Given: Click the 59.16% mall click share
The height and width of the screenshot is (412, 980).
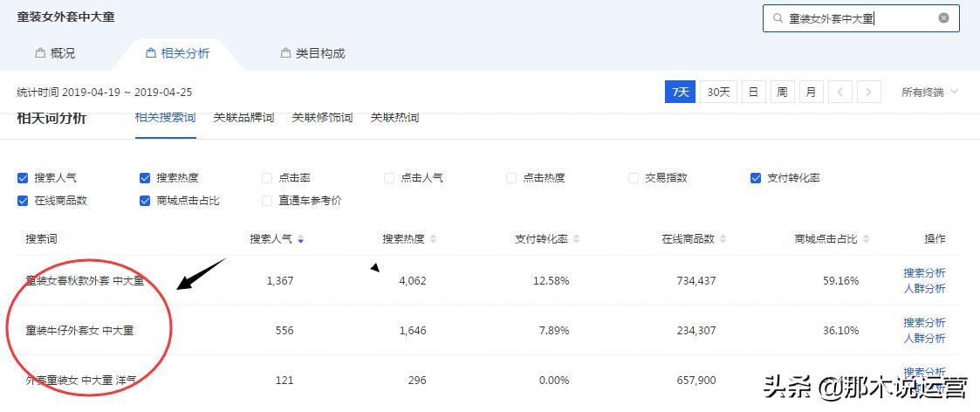Looking at the screenshot, I should coord(840,281).
